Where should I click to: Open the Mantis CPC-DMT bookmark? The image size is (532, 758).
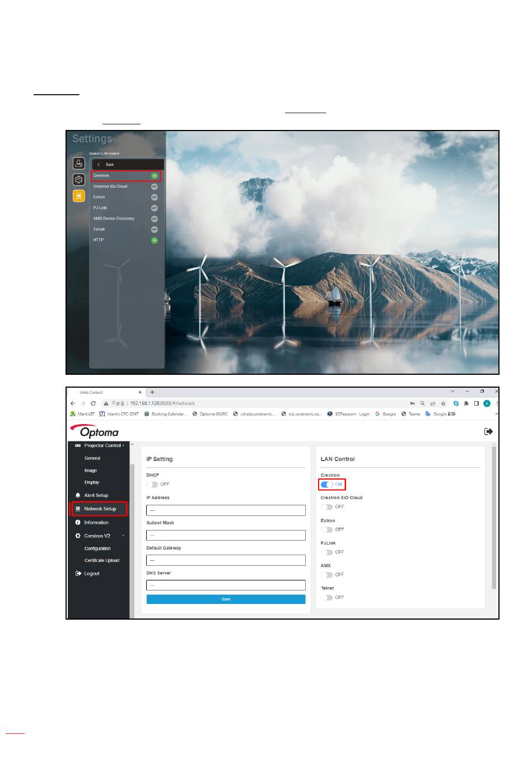coord(119,414)
